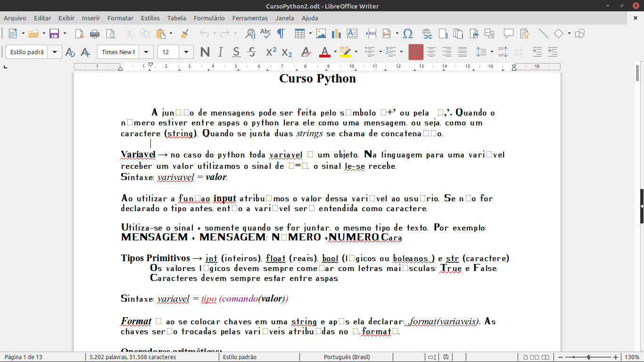Click the Draw functions shapes icon

[x=580, y=33]
